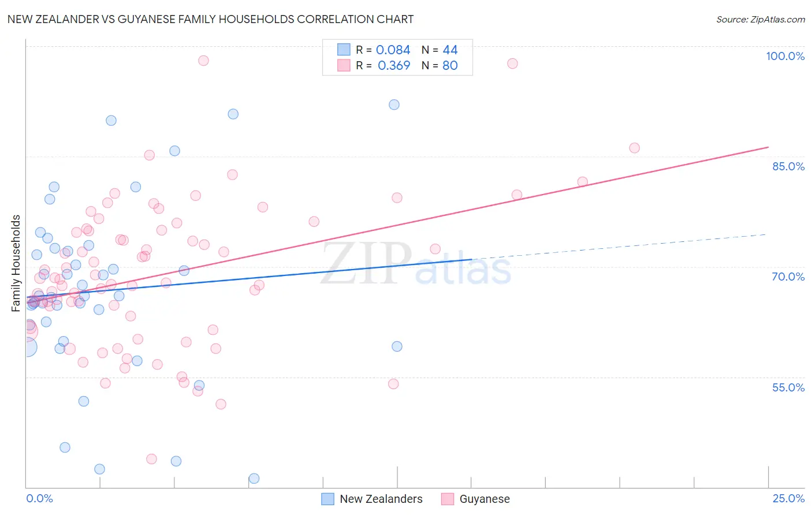
Task: Click the blue swatch beside R = 0.084
Action: point(344,50)
